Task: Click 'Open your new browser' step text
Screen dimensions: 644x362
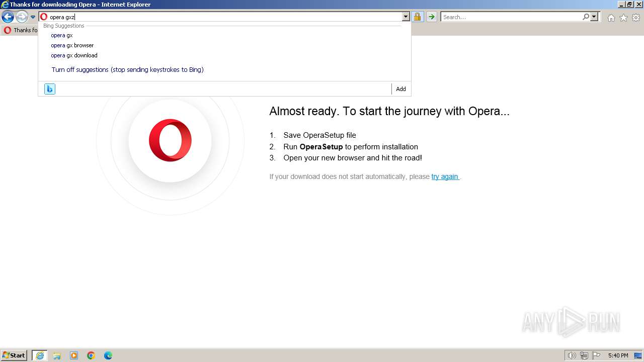Action: tap(353, 158)
